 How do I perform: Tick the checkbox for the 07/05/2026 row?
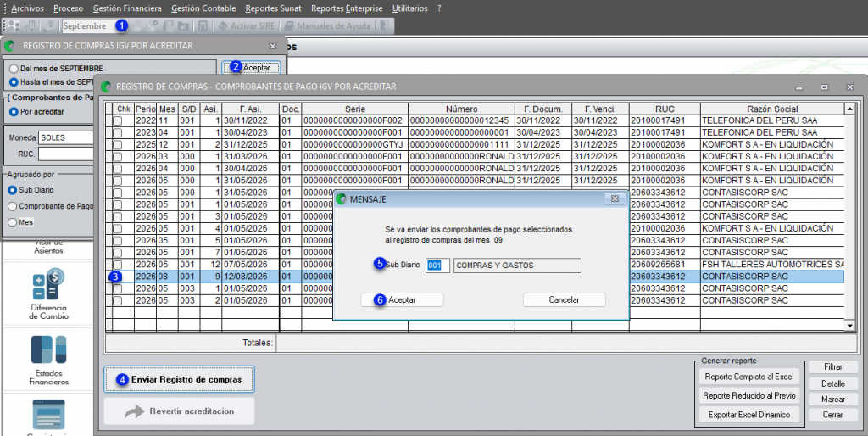click(117, 265)
